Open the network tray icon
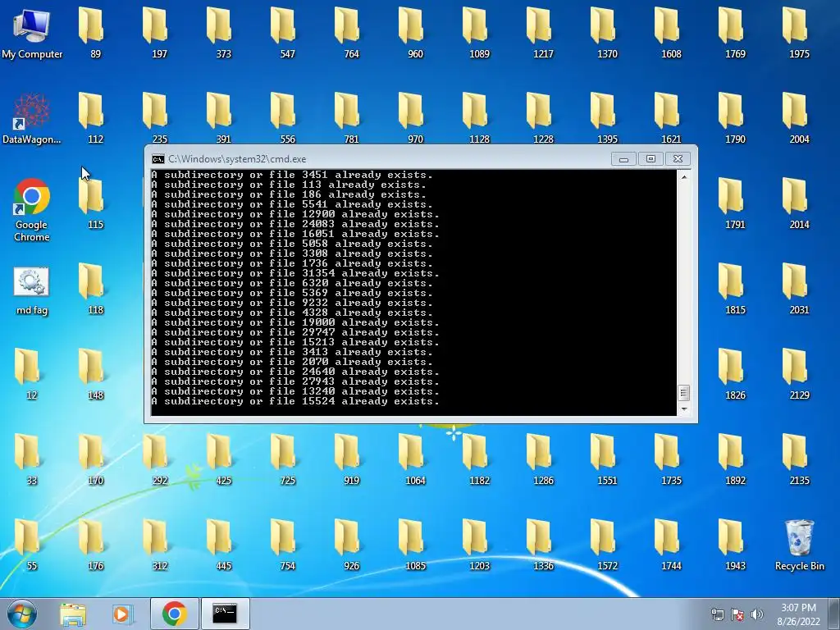The width and height of the screenshot is (840, 630). click(717, 615)
